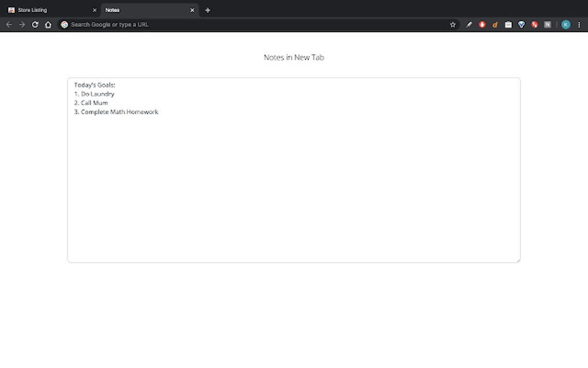
Task: Open a new tab with the plus
Action: pos(208,10)
